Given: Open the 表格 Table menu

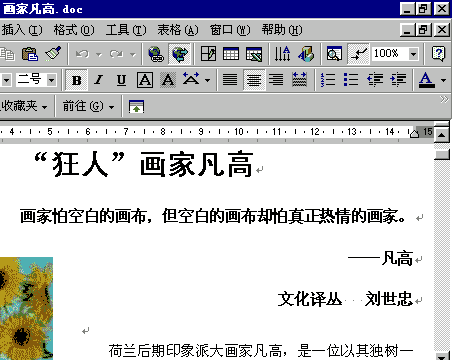Looking at the screenshot, I should coord(178,30).
